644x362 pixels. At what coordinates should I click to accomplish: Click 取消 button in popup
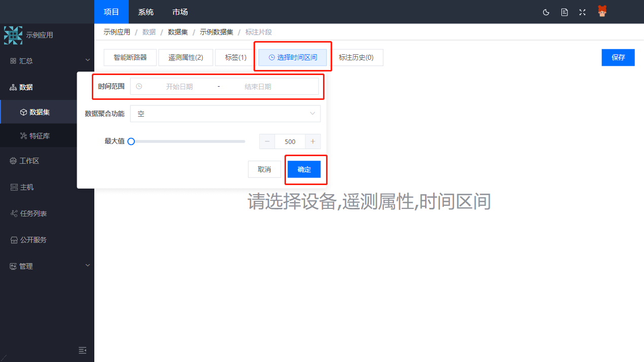264,169
